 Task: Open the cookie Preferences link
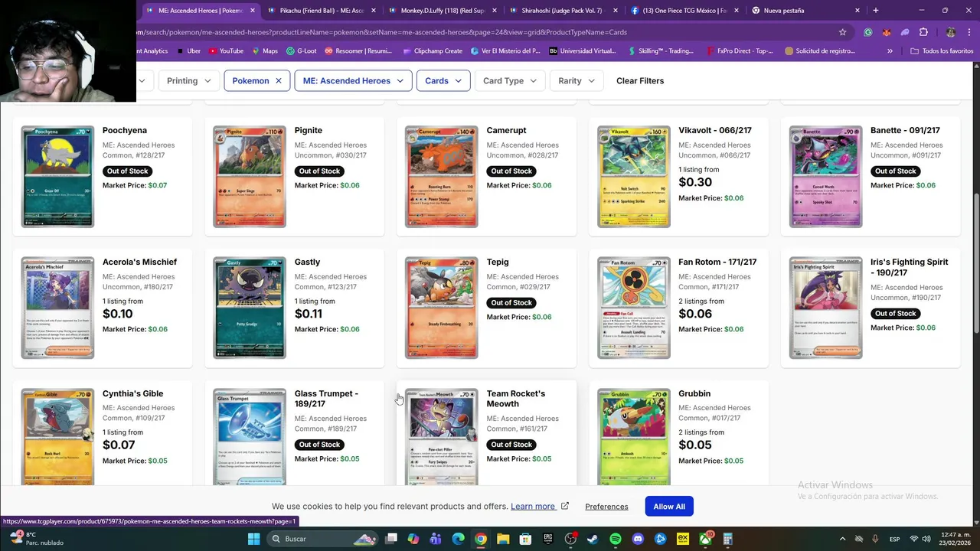(x=606, y=507)
